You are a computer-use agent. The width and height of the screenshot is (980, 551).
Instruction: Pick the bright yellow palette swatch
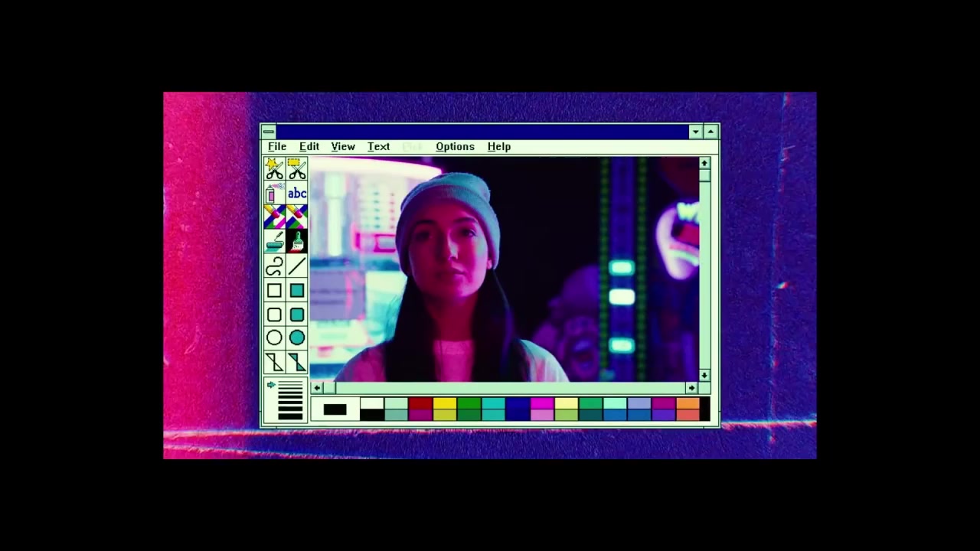pos(445,403)
